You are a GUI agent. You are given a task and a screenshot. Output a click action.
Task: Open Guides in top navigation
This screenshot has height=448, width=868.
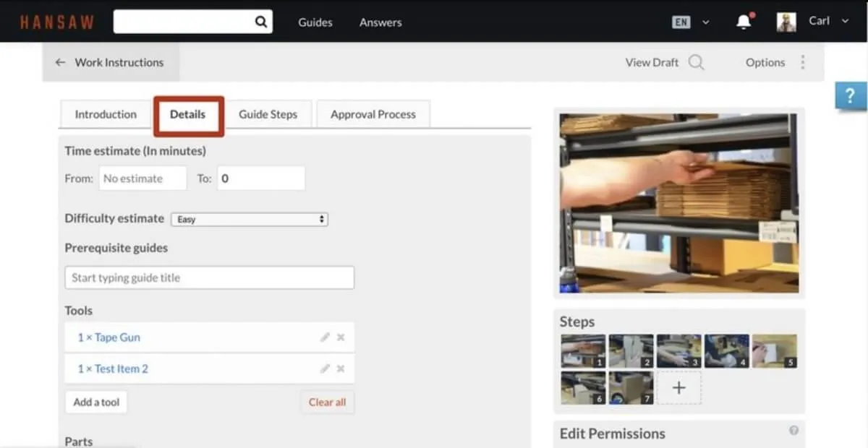click(315, 22)
